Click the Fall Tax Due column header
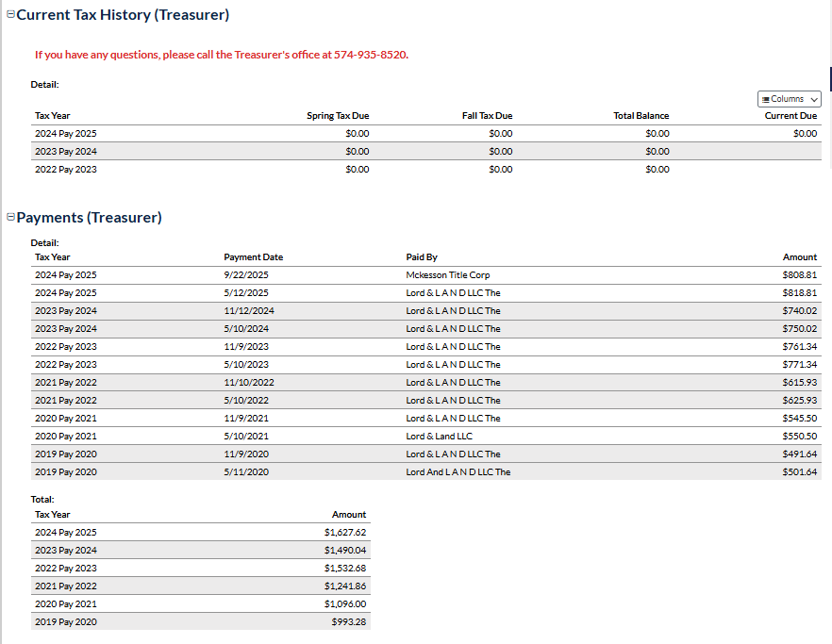The width and height of the screenshot is (832, 644). 487,116
